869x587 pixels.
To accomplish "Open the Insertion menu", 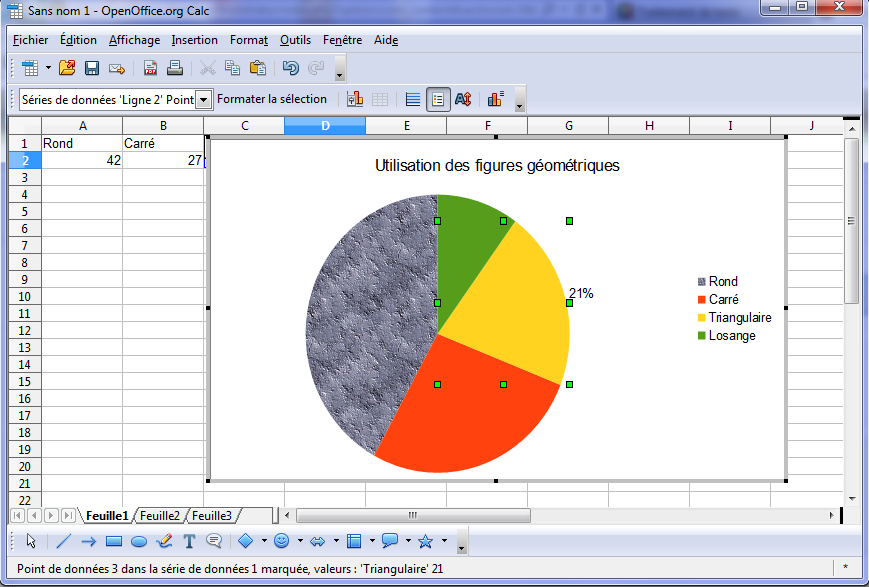I will click(x=194, y=40).
